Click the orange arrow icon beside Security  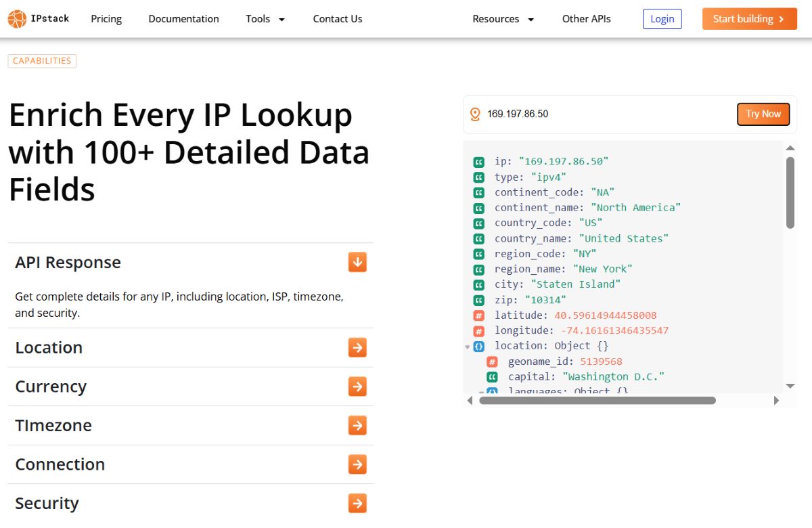[357, 503]
